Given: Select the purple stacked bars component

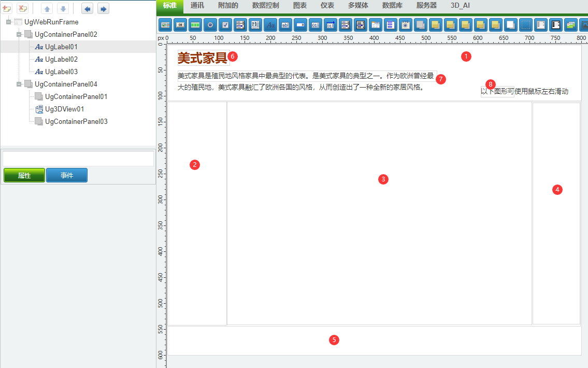Looking at the screenshot, I should pyautogui.click(x=391, y=25).
